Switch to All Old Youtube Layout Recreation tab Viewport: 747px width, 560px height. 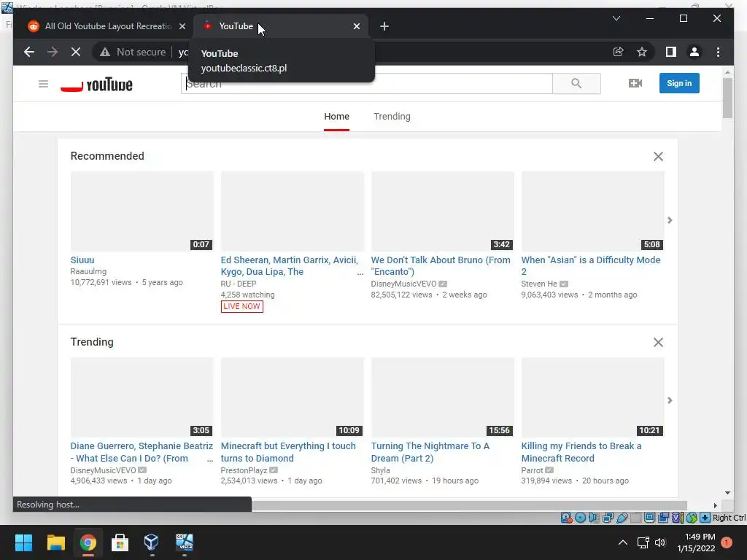coord(108,26)
